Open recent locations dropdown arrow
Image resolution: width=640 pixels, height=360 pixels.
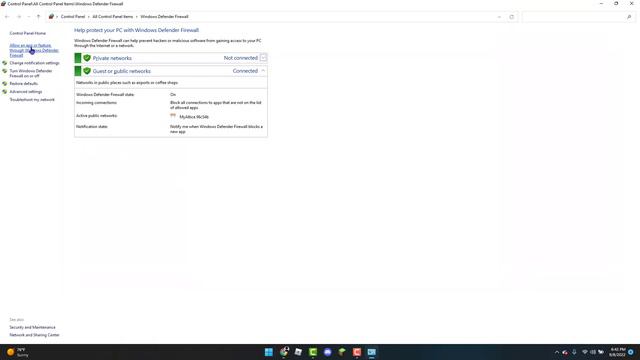click(x=29, y=17)
